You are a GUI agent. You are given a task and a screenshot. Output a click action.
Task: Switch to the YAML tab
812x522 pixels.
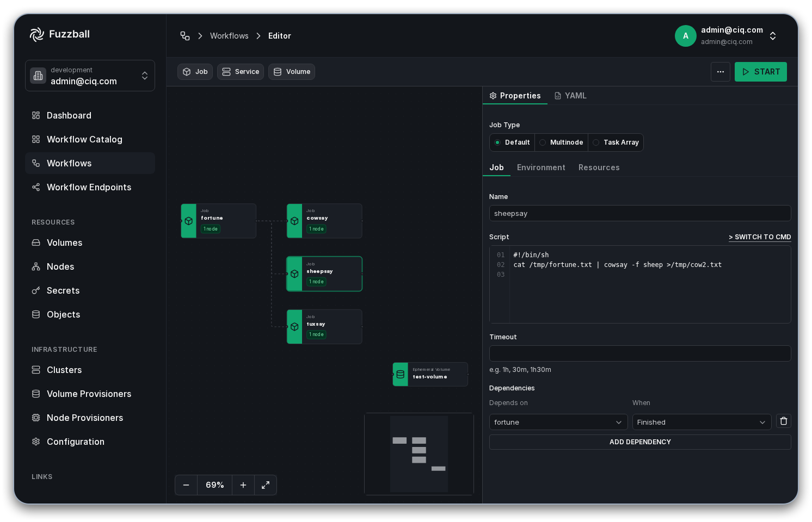coord(570,96)
